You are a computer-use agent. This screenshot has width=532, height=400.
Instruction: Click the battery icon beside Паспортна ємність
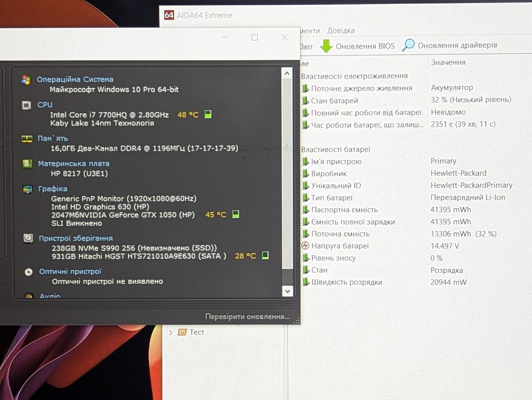click(305, 210)
